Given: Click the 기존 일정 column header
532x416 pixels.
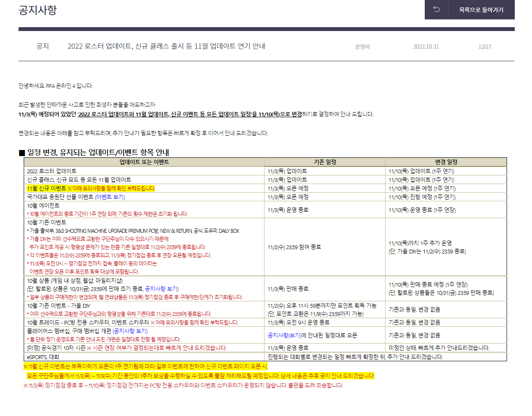Looking at the screenshot, I should [x=325, y=162].
